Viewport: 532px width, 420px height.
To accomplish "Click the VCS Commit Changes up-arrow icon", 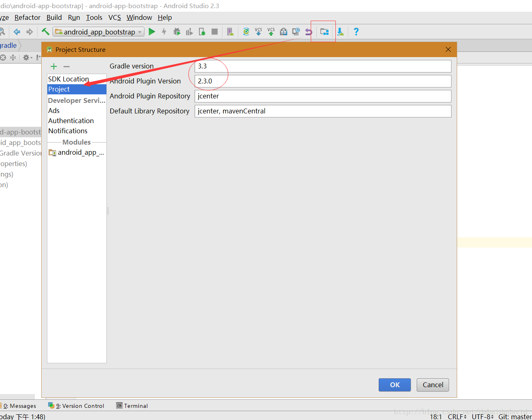I will pos(271,32).
